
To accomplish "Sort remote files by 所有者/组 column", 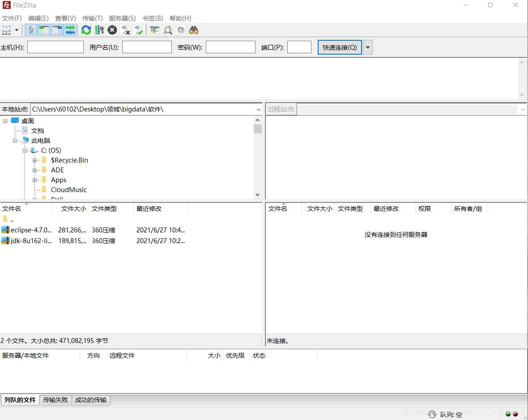I will click(469, 209).
